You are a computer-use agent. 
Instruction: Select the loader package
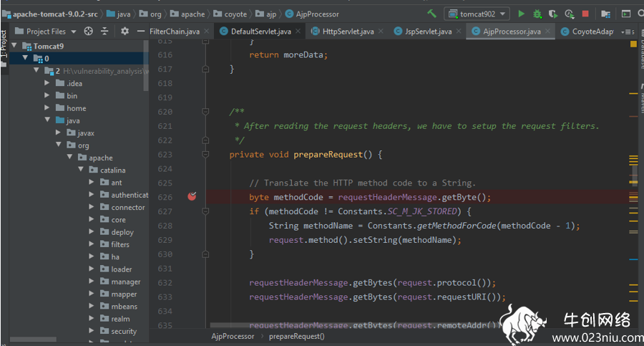click(x=122, y=269)
